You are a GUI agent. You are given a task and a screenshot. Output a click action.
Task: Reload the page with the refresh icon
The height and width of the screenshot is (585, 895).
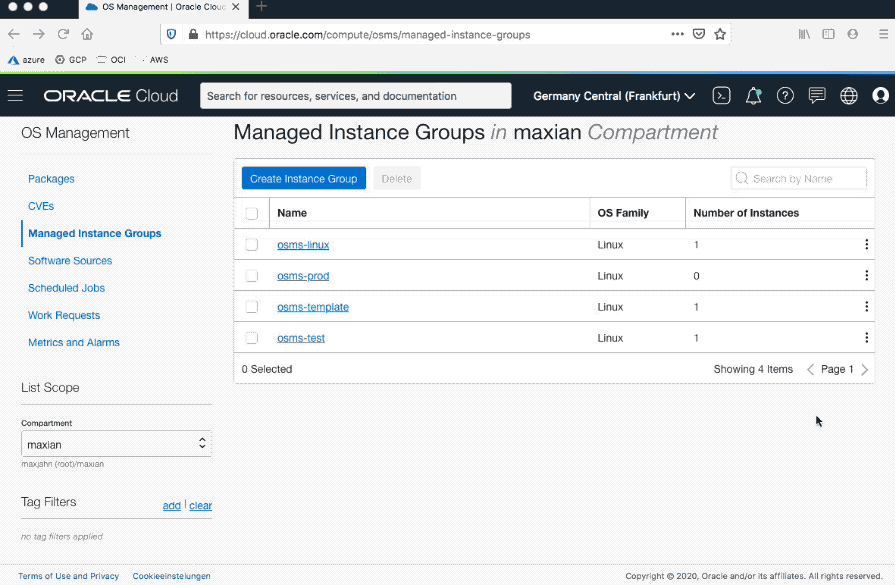pyautogui.click(x=63, y=34)
